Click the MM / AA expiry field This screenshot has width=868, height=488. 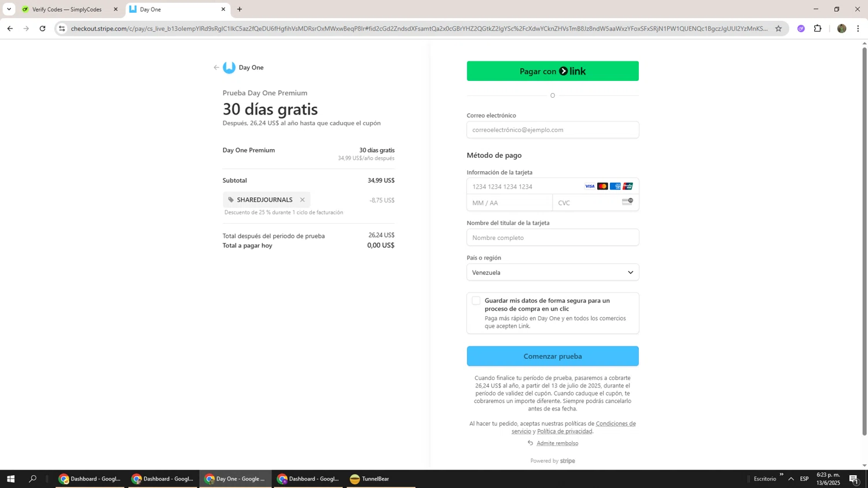point(510,203)
